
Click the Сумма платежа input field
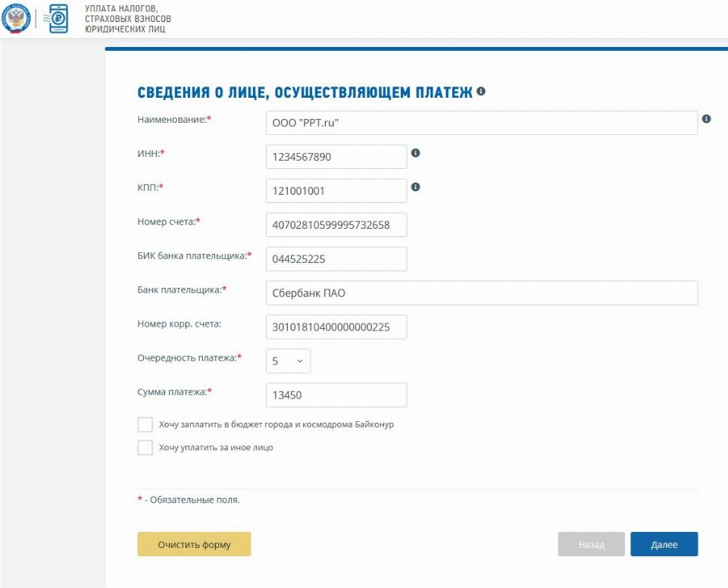(336, 396)
